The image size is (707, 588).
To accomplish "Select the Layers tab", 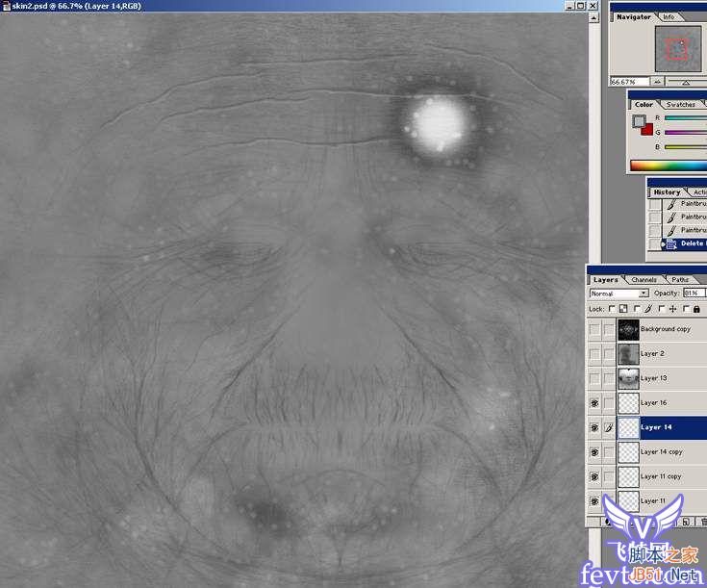I will click(x=605, y=280).
